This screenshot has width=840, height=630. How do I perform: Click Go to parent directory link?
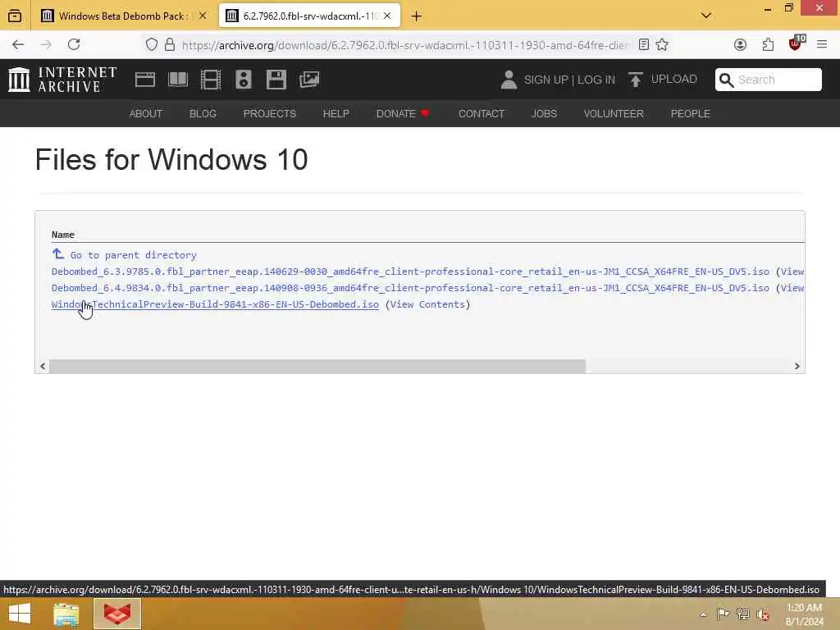(134, 255)
